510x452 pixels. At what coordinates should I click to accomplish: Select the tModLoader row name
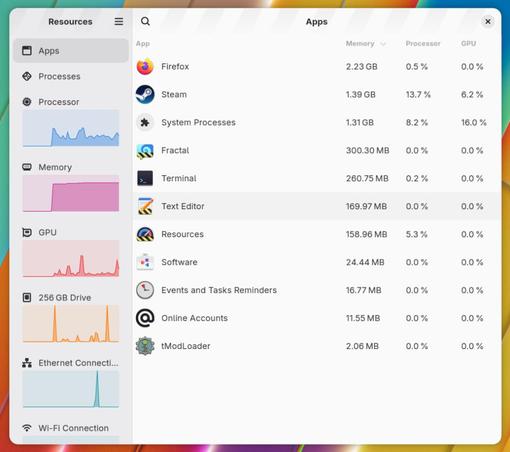(x=186, y=346)
